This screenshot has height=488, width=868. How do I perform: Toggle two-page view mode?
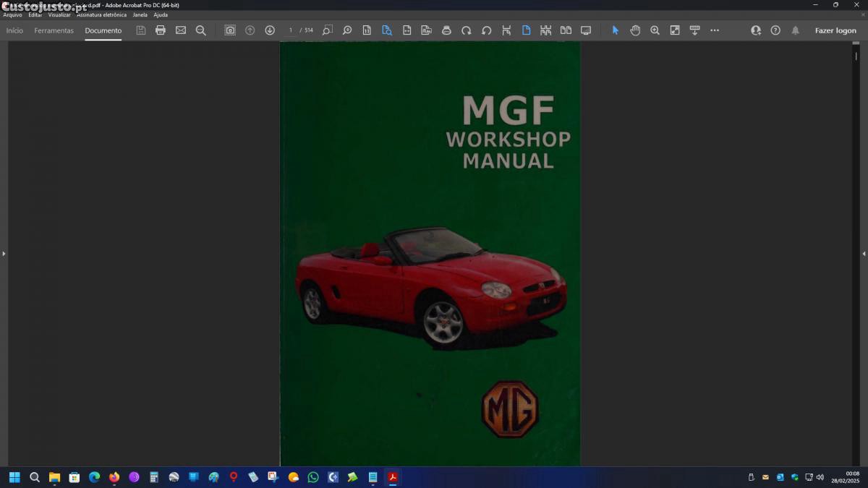point(566,30)
